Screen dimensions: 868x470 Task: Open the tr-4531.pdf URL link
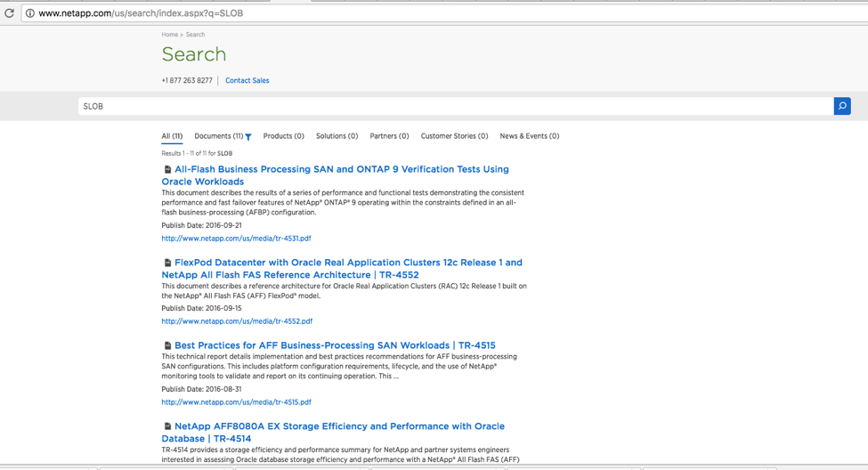[x=236, y=239]
